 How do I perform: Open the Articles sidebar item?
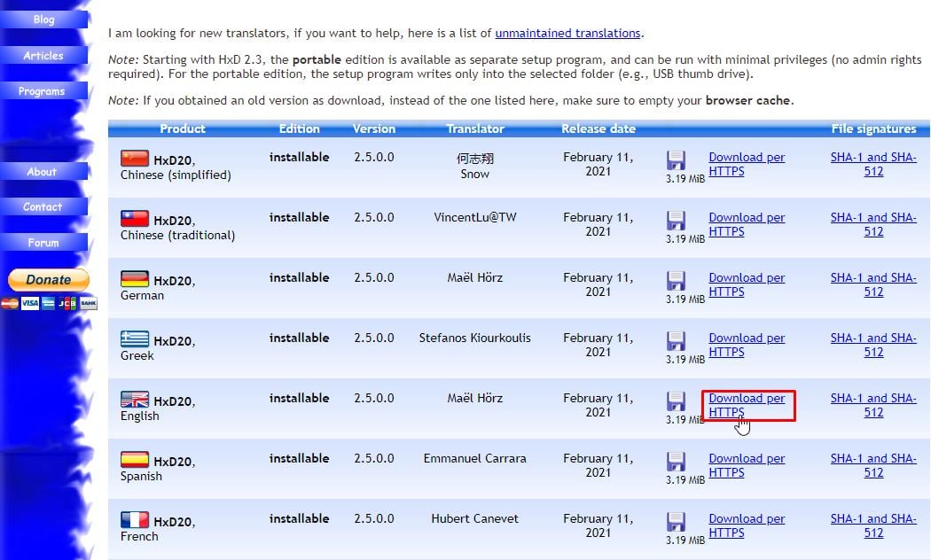click(x=44, y=56)
